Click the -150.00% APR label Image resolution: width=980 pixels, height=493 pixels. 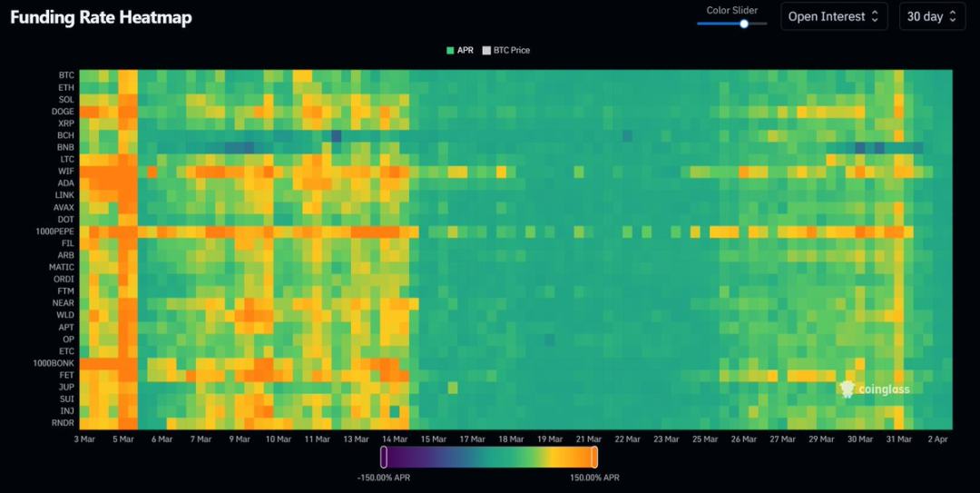click(384, 478)
